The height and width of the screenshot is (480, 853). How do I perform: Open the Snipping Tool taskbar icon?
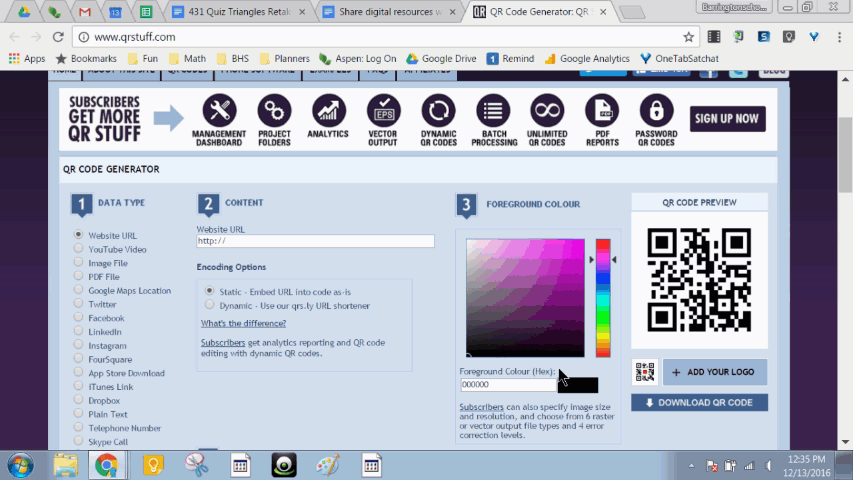[x=196, y=466]
